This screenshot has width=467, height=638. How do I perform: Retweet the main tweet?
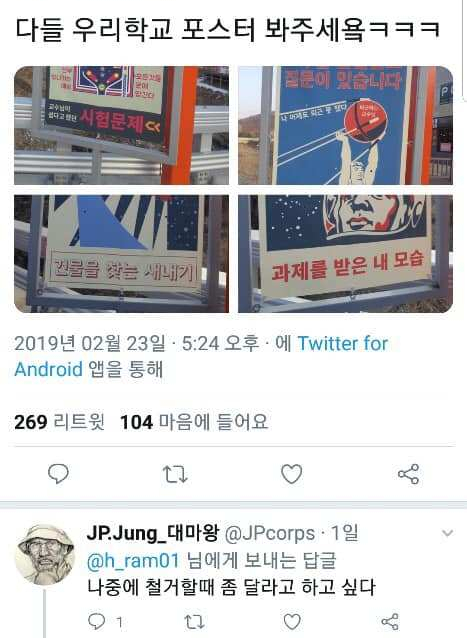[x=175, y=474]
